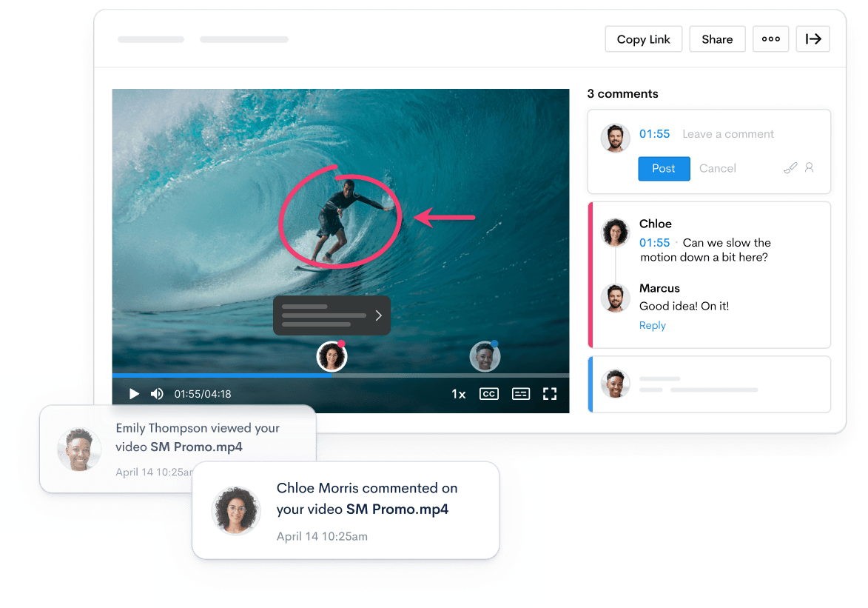This screenshot has height=608, width=868.
Task: Expand the comment preview tooltip chevron
Action: click(378, 315)
